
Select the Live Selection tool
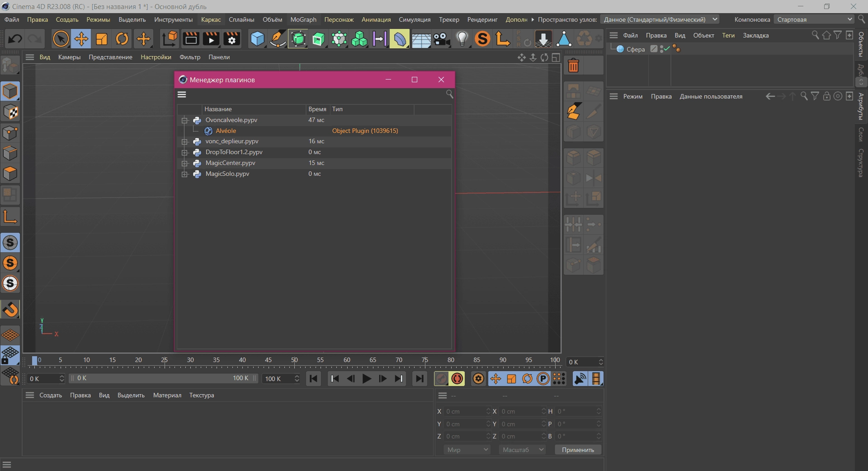point(61,39)
